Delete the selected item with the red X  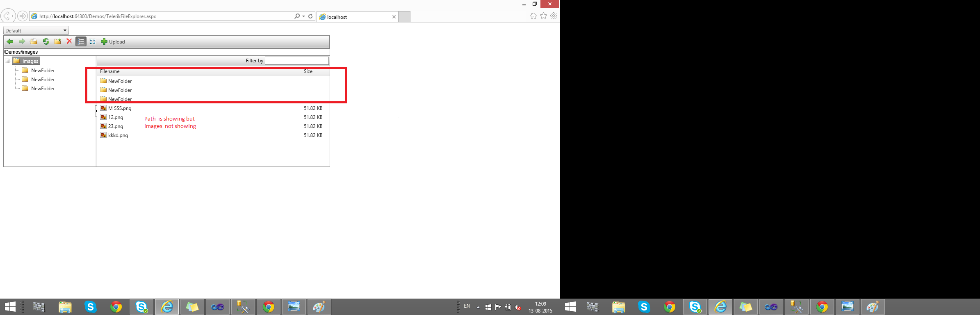[x=69, y=41]
